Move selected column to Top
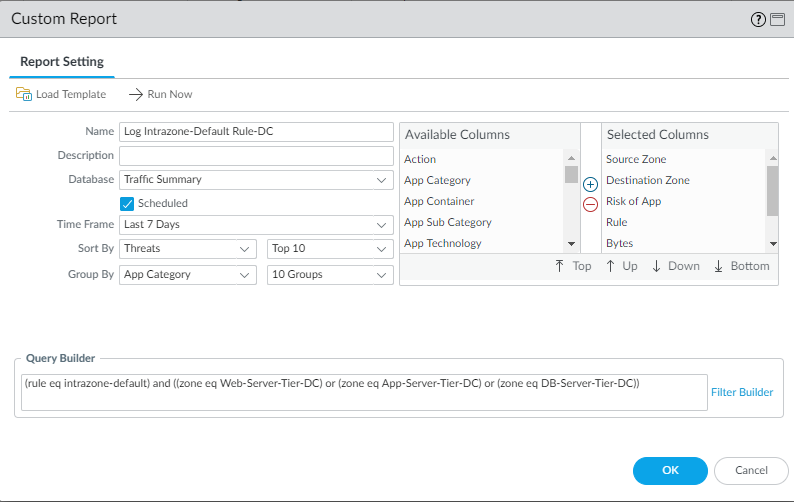The height and width of the screenshot is (502, 794). pos(574,266)
